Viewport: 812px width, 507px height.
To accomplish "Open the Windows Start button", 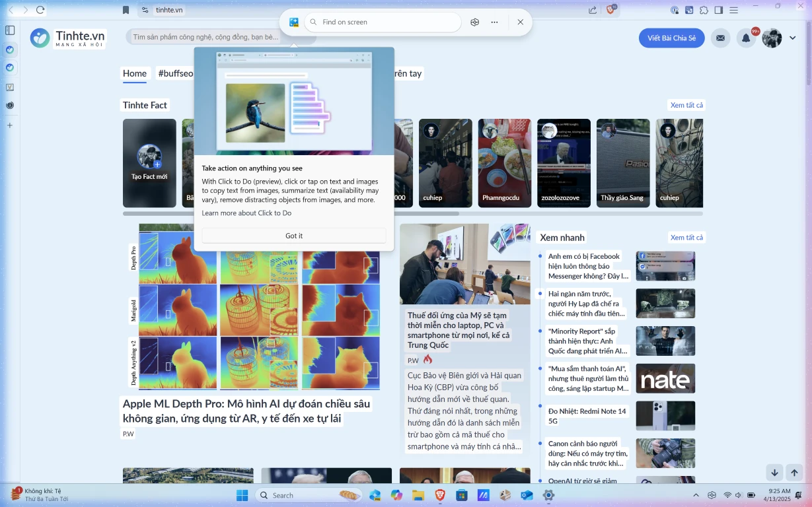I will click(x=242, y=495).
